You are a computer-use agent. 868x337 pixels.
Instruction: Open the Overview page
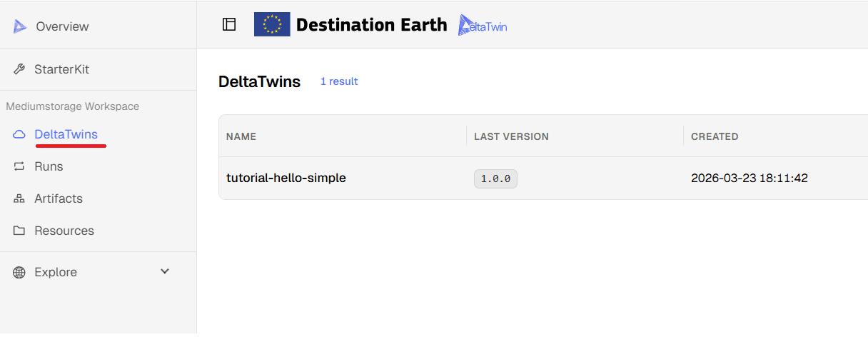click(62, 26)
